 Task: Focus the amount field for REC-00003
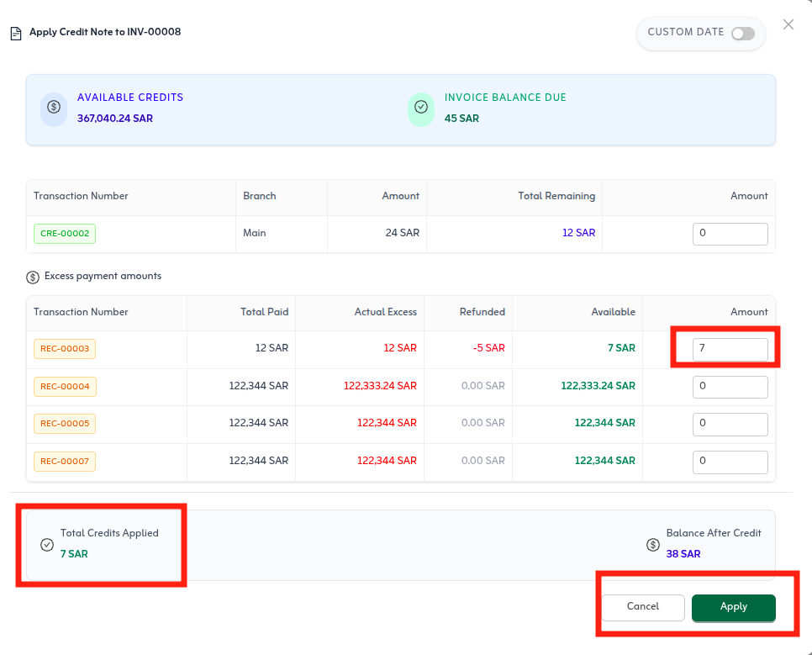click(x=730, y=349)
